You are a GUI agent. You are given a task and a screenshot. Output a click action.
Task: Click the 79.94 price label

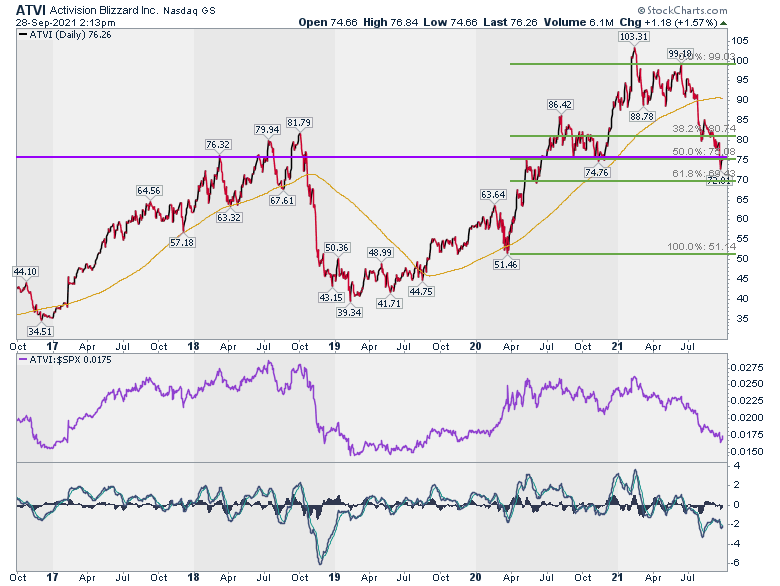point(267,129)
